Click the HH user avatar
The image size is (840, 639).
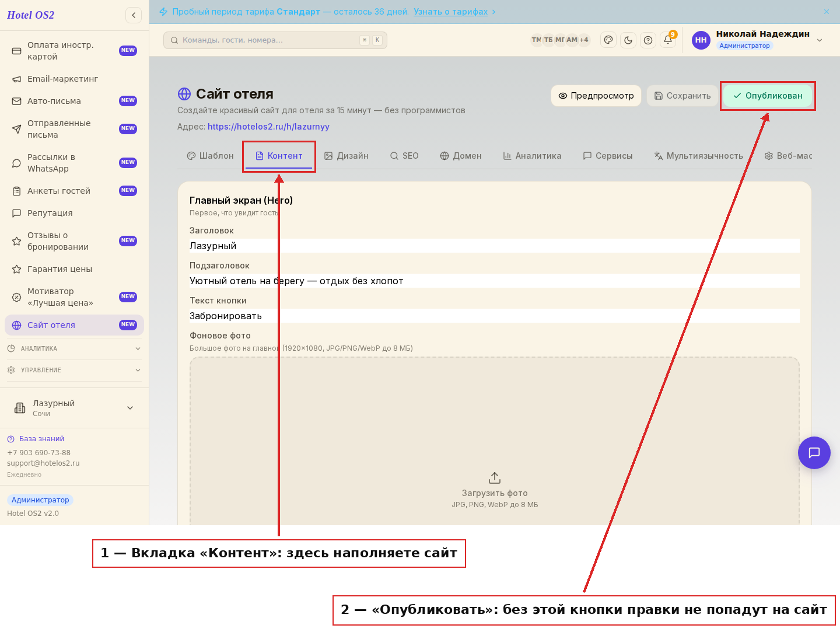(701, 40)
